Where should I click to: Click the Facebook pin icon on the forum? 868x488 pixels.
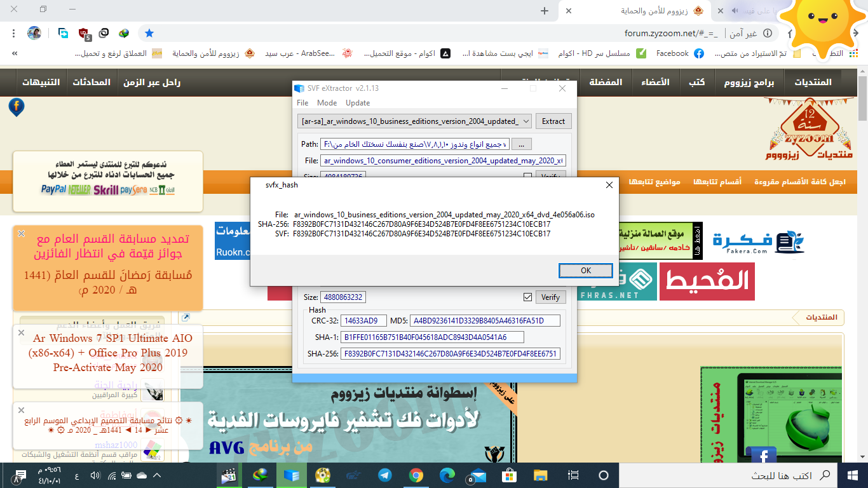click(17, 107)
